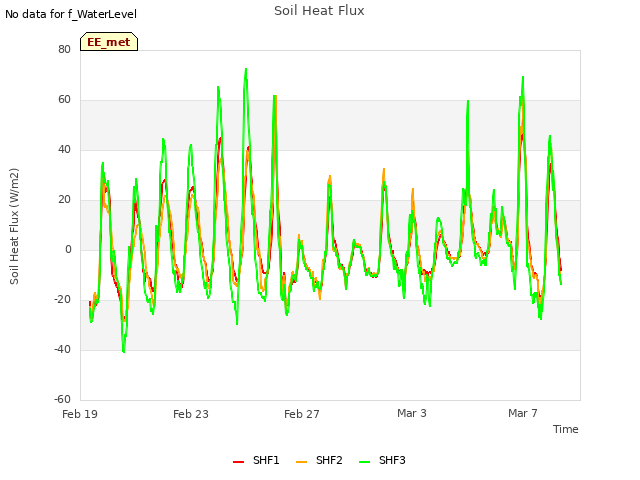Click the 20 y-axis tick label
Viewport: 640px width, 480px height.
pyautogui.click(x=64, y=200)
